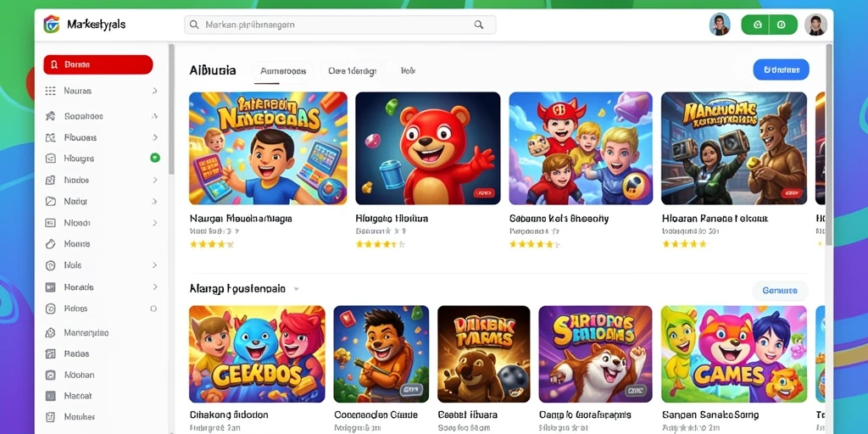Viewport: 868px width, 434px height.
Task: Open the GAMES colorful cat thumbnail
Action: pos(734,354)
